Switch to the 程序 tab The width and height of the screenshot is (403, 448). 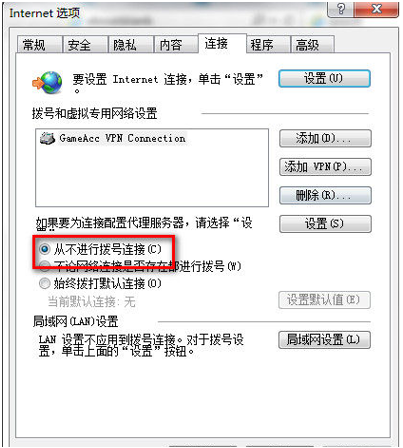tap(268, 45)
